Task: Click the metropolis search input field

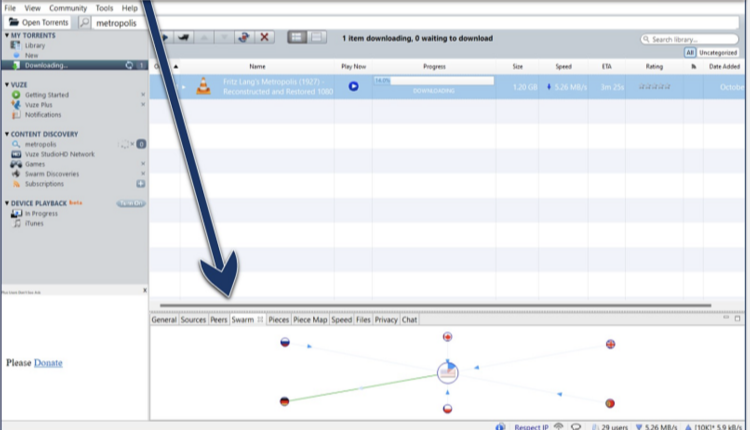Action: coord(415,22)
